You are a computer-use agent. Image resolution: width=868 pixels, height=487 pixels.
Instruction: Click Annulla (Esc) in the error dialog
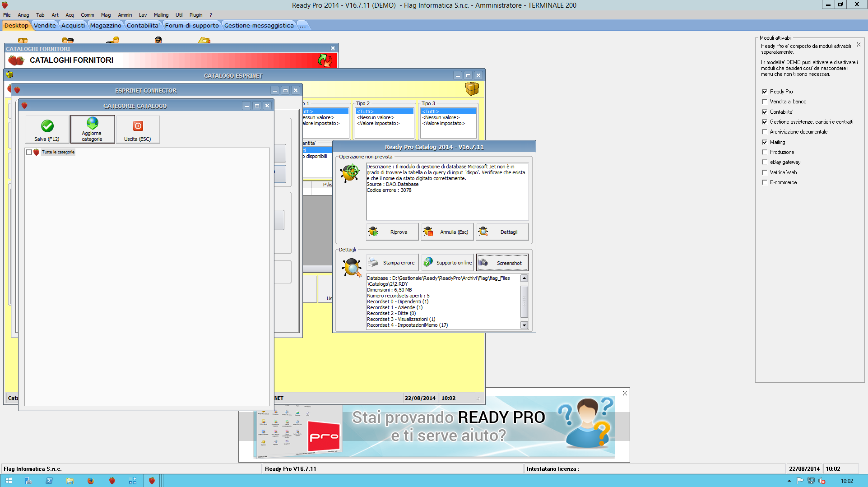pos(447,232)
